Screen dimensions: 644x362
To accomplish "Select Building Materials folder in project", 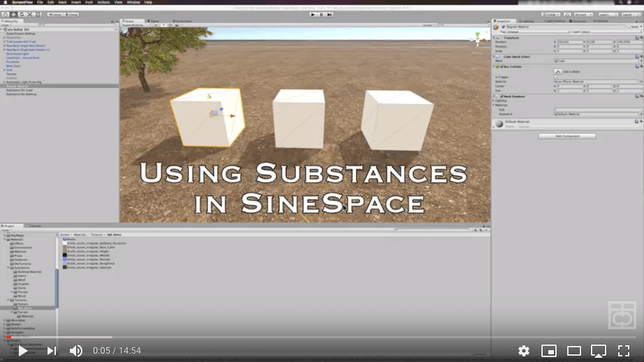I will pos(29,272).
